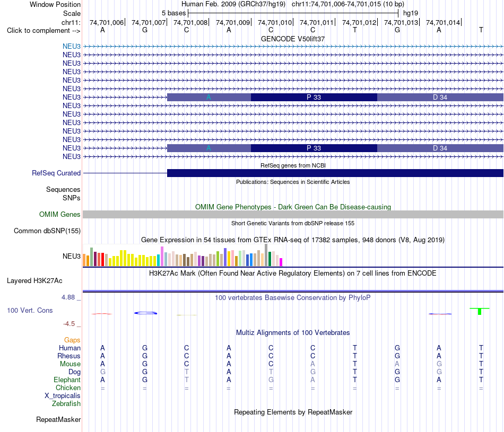Click the NEU3 label beside the GTEx bar chart

tap(72, 257)
